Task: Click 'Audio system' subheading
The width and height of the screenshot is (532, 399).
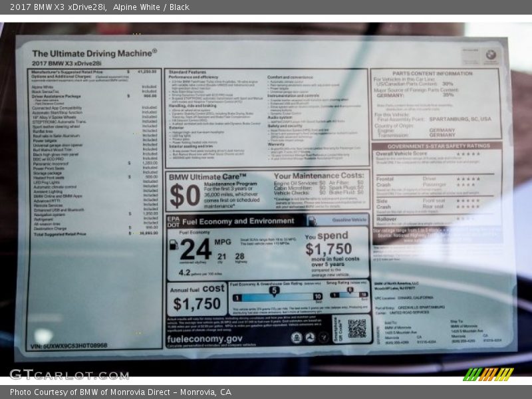Action: [x=279, y=117]
